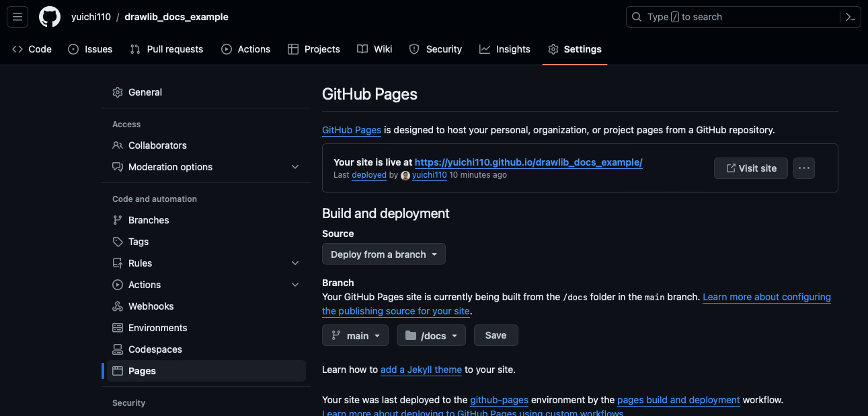Open the hamburger navigation menu
Viewport: 868px width, 416px height.
pos(17,17)
